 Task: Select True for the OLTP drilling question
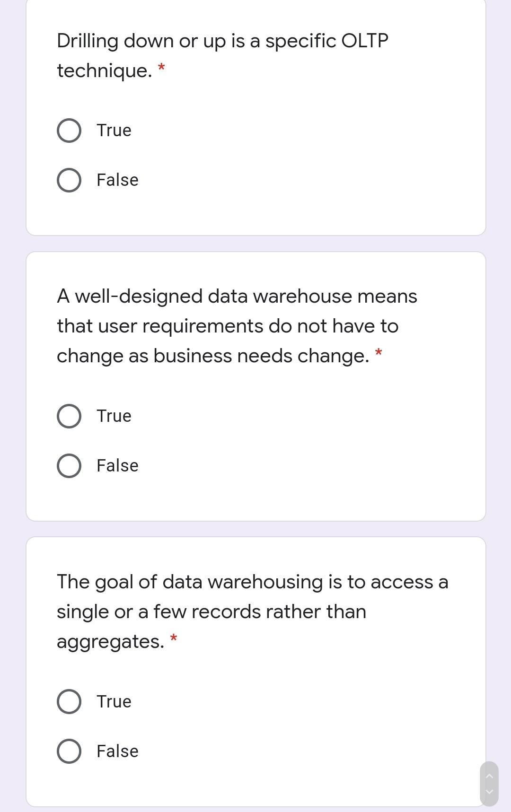(69, 130)
